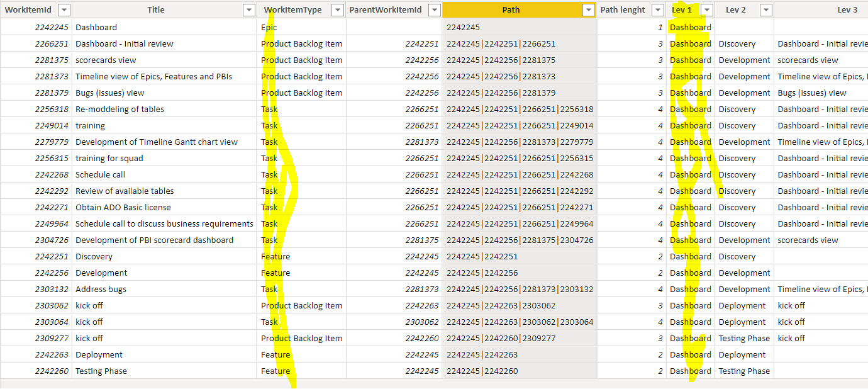The height and width of the screenshot is (389, 868).
Task: Click the Development cell in Lev 2 column
Action: (744, 60)
